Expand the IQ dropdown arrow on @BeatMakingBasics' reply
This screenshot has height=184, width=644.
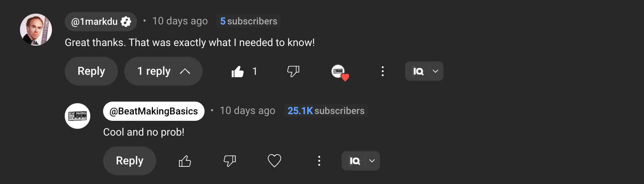point(372,161)
